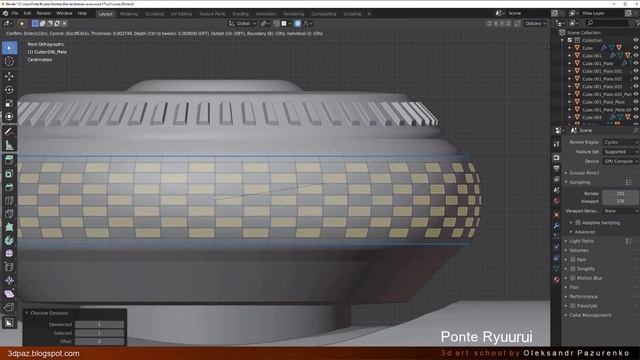Hide Cube.004 with its eye icon
The image size is (640, 360).
[636, 117]
